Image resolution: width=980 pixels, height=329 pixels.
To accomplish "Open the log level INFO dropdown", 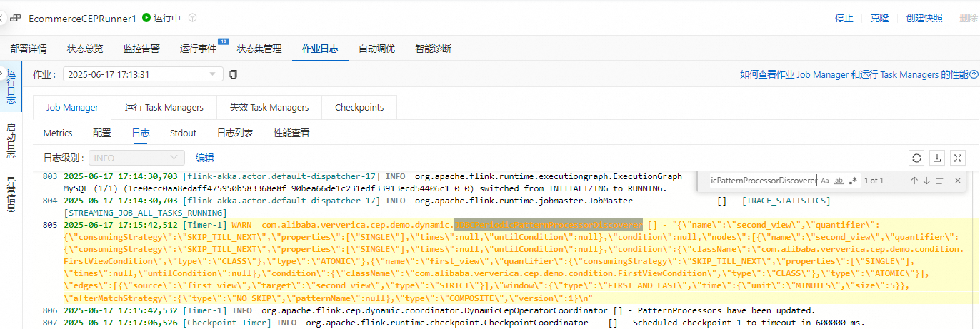I will [x=136, y=158].
